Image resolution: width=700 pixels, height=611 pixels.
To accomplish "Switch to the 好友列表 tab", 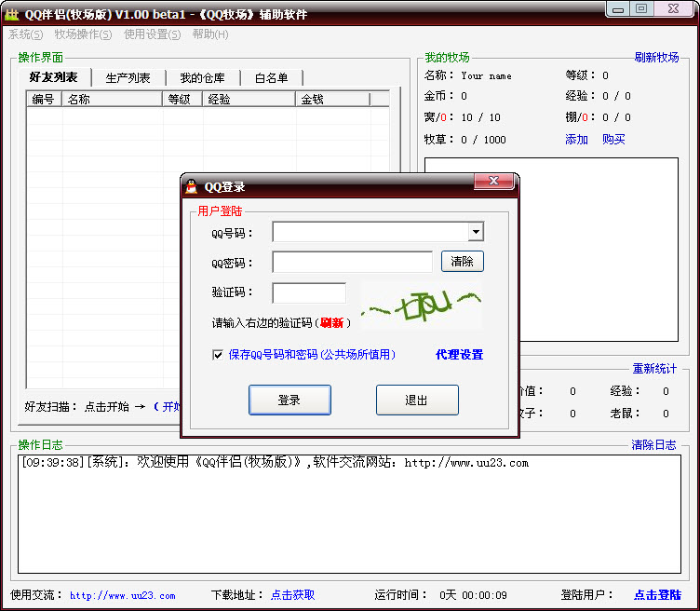I will coord(54,77).
